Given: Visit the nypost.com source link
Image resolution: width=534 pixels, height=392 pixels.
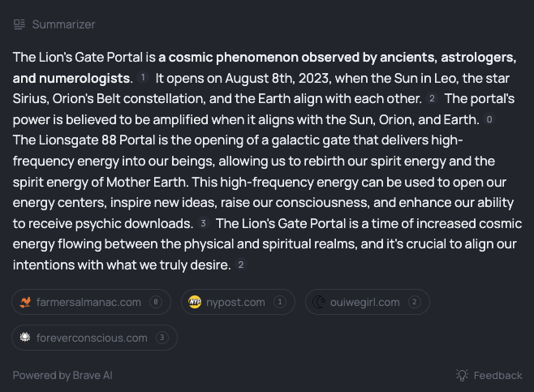Looking at the screenshot, I should pyautogui.click(x=238, y=302).
